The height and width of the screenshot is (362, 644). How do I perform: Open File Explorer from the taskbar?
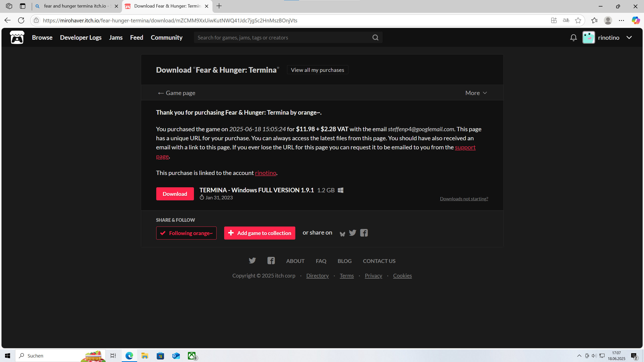pos(145,356)
